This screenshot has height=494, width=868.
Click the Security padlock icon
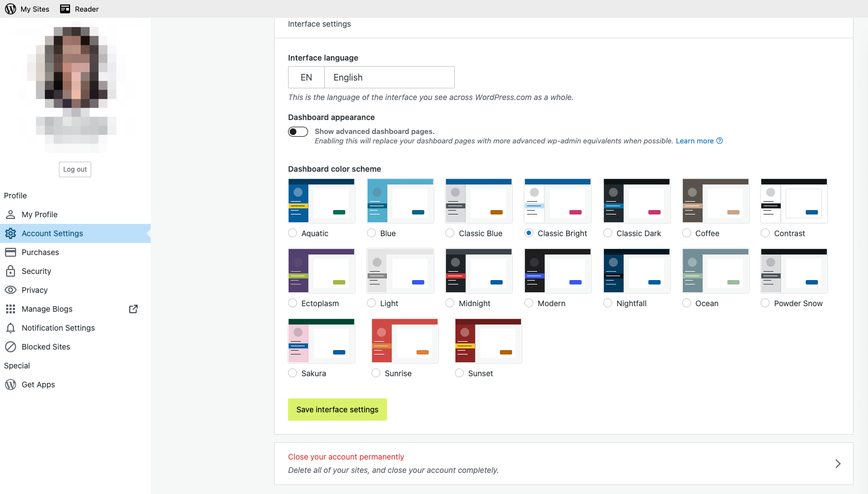[x=11, y=271]
